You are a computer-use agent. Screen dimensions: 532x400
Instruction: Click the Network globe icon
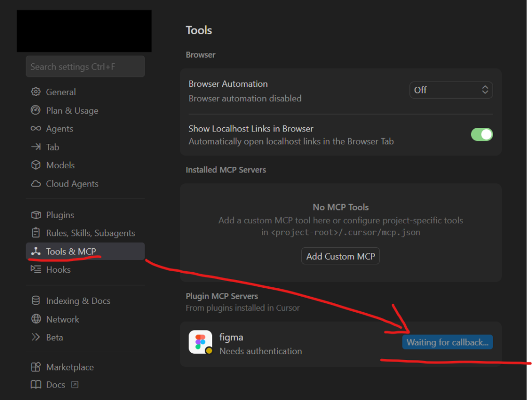click(36, 319)
